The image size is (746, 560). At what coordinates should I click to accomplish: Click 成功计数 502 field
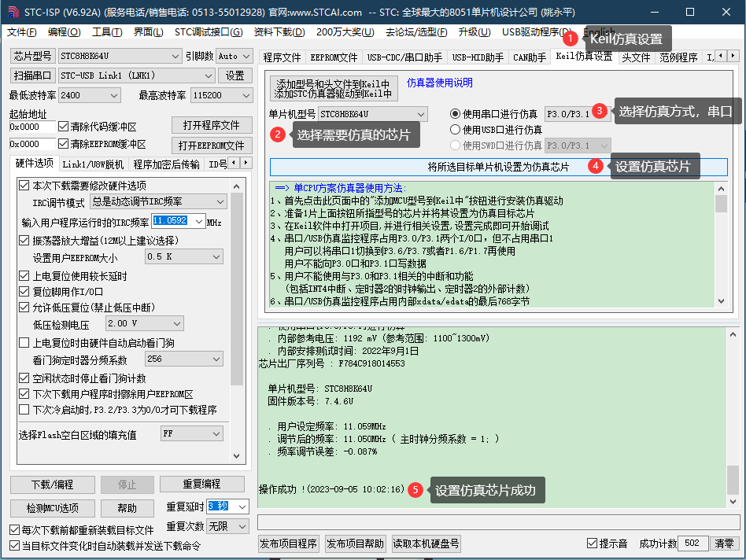click(692, 543)
